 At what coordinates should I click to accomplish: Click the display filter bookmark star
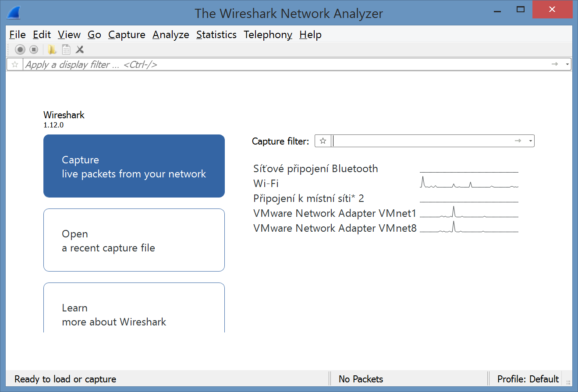point(15,64)
